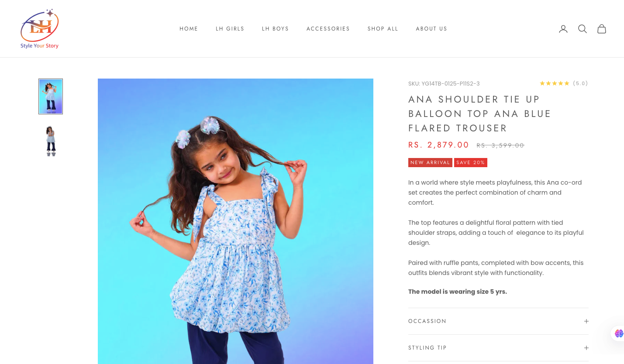
Task: Open the shopping bag cart icon
Action: pyautogui.click(x=602, y=29)
